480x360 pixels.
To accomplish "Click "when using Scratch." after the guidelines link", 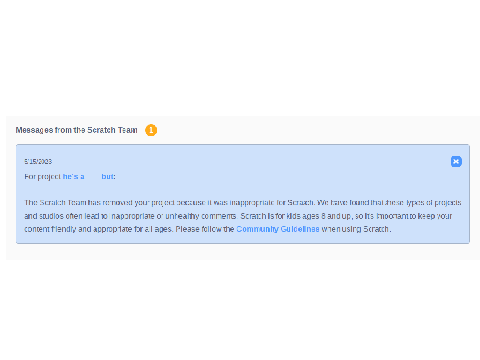I will coord(356,229).
